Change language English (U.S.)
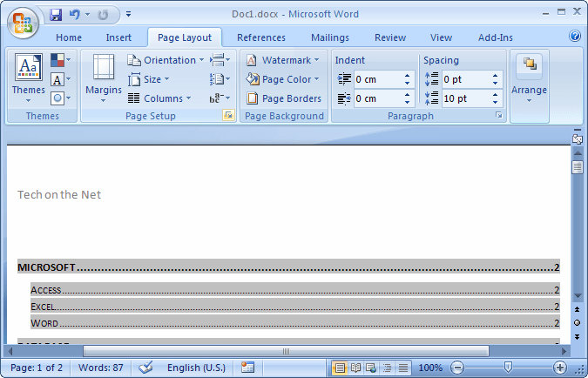This screenshot has width=588, height=378. tap(196, 368)
